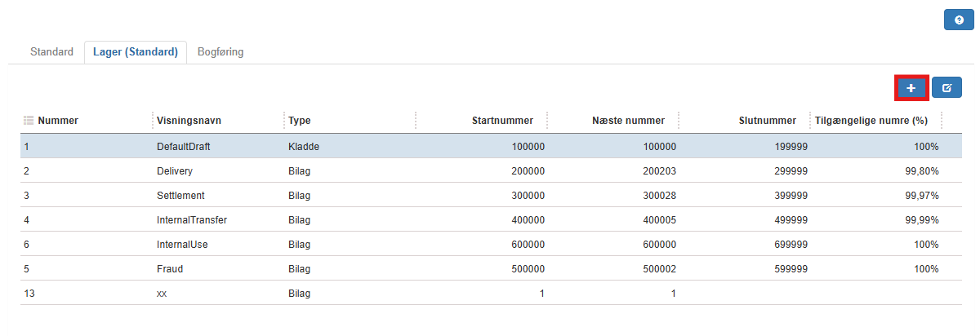
Task: Sort by Slutnummer column header
Action: [x=767, y=121]
